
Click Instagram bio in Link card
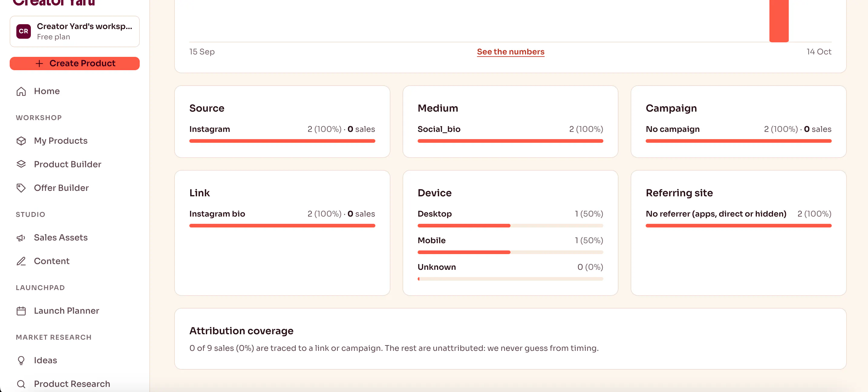[x=217, y=214]
